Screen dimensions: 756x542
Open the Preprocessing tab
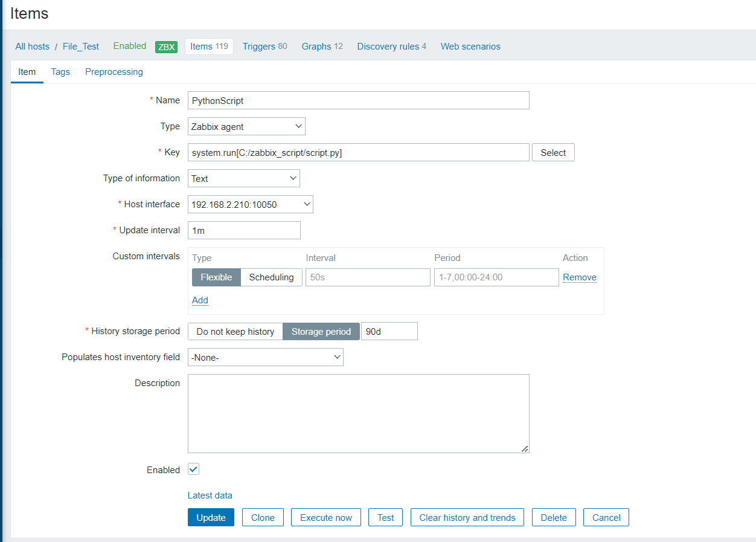click(x=114, y=72)
